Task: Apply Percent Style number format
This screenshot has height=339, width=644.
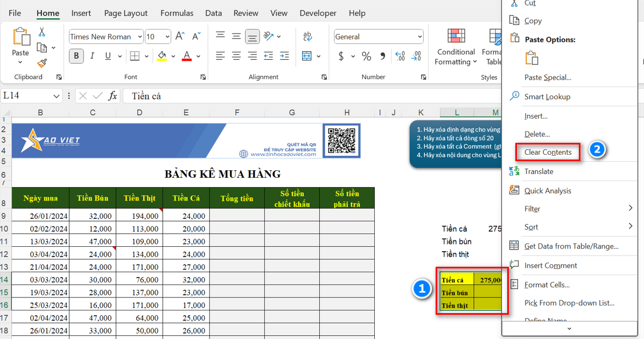Action: point(366,56)
